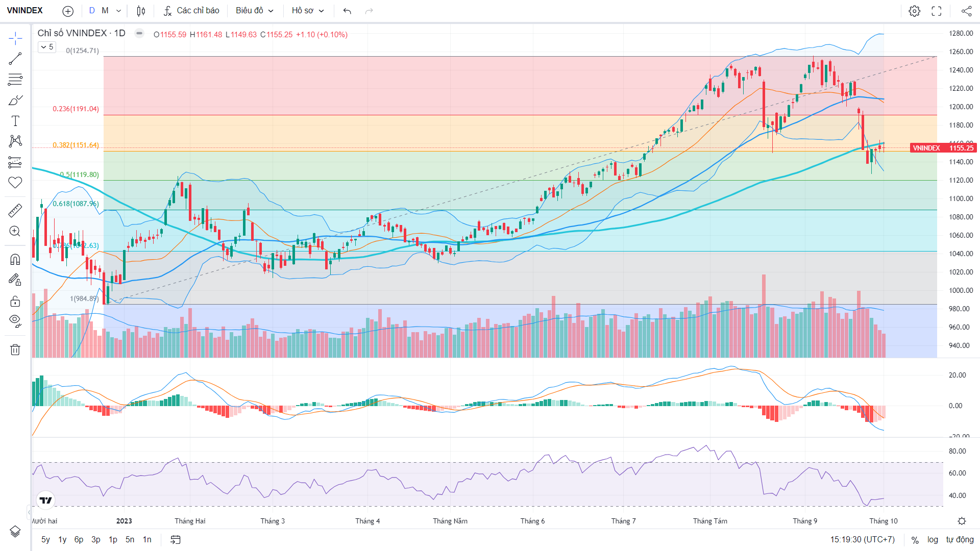Image resolution: width=980 pixels, height=551 pixels.
Task: Select the ruler measure tool
Action: click(15, 210)
